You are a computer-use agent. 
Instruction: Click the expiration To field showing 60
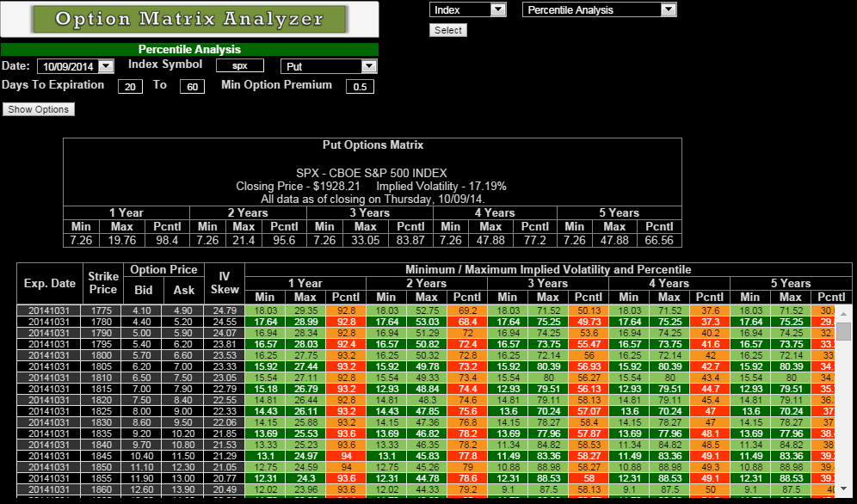click(192, 86)
